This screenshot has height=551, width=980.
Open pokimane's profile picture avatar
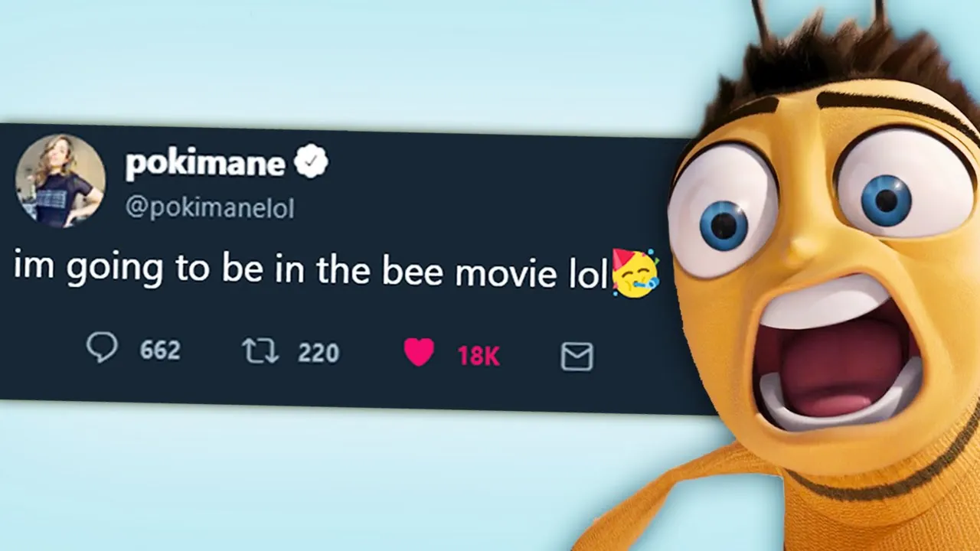coord(60,181)
